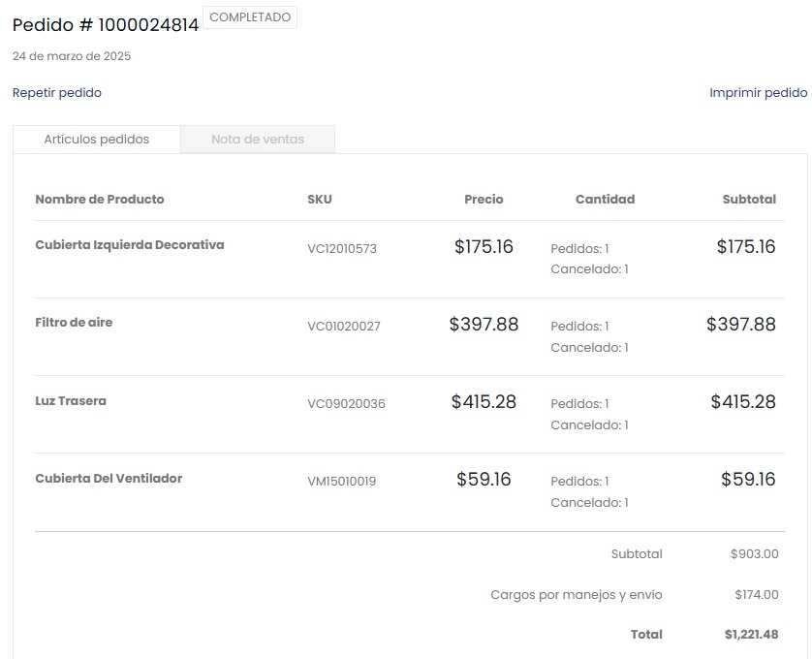Screen dimensions: 812x659
Task: Select Filtro de aire product name
Action: [74, 323]
